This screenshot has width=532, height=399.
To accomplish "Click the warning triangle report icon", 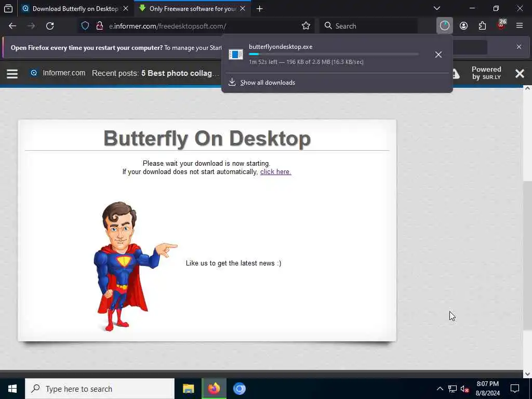I will [456, 74].
